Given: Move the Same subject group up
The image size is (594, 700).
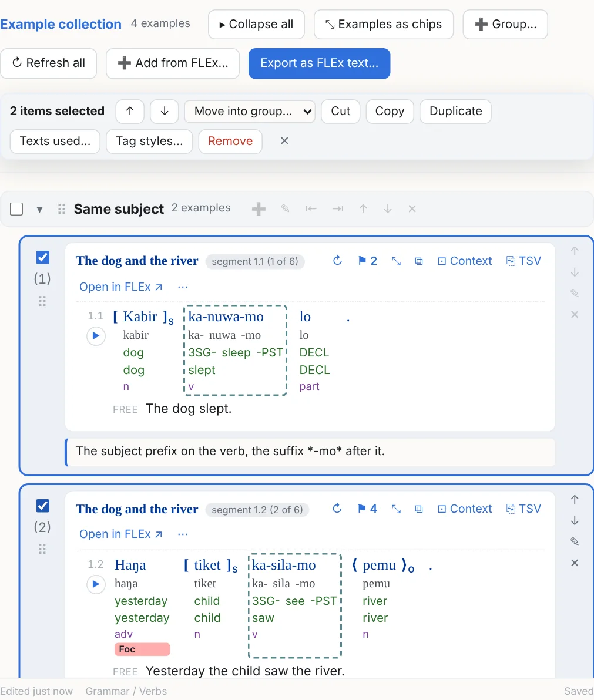Looking at the screenshot, I should (x=363, y=208).
